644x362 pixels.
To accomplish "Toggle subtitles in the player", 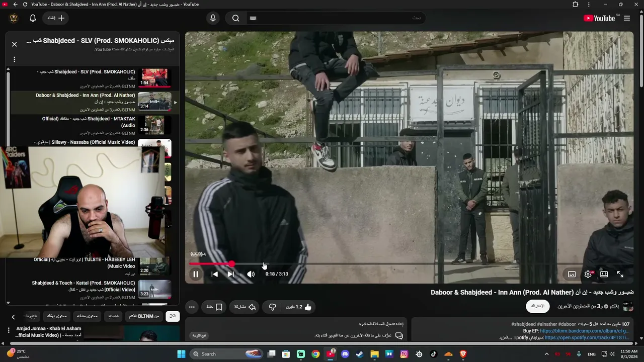I will pyautogui.click(x=572, y=274).
